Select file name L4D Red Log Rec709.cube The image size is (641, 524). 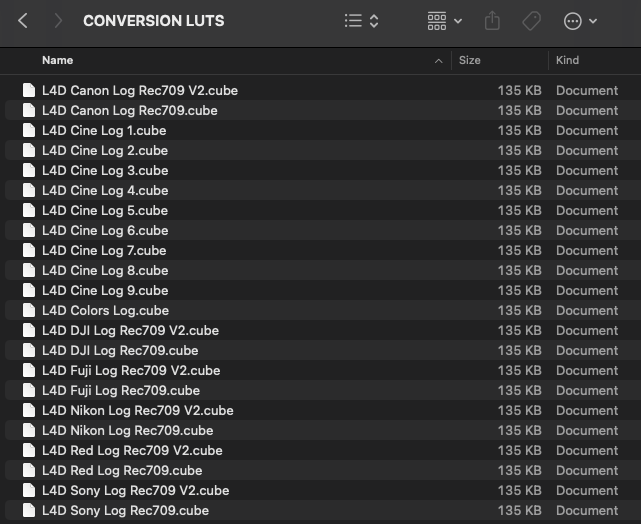point(122,471)
